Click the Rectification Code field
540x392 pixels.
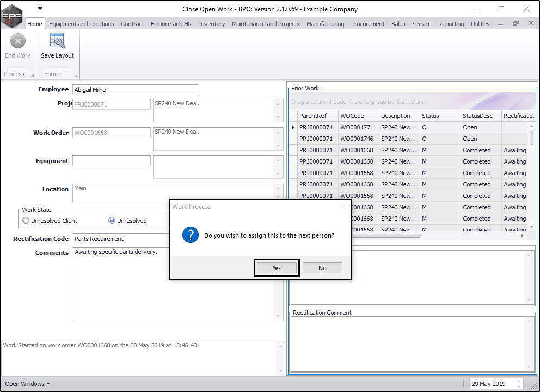click(121, 239)
